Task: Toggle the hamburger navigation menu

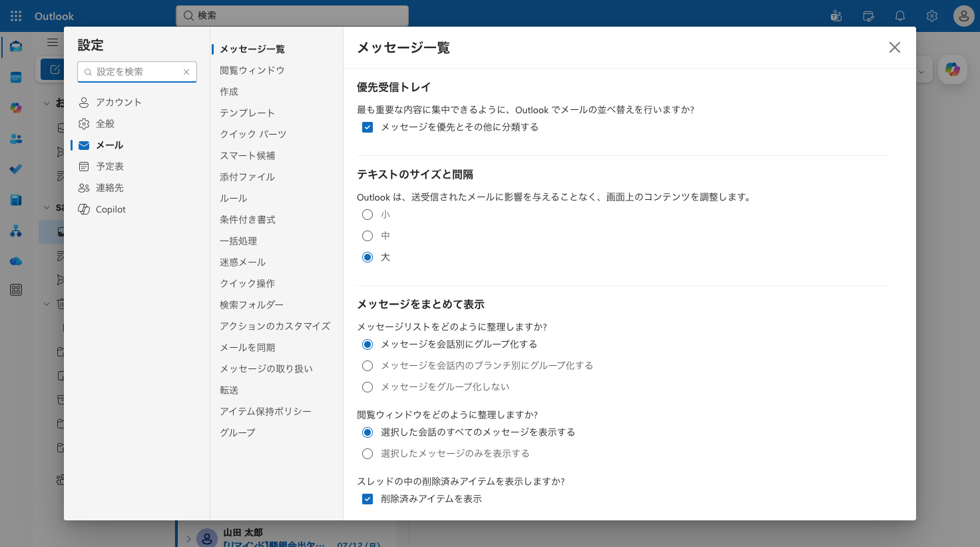Action: [53, 43]
